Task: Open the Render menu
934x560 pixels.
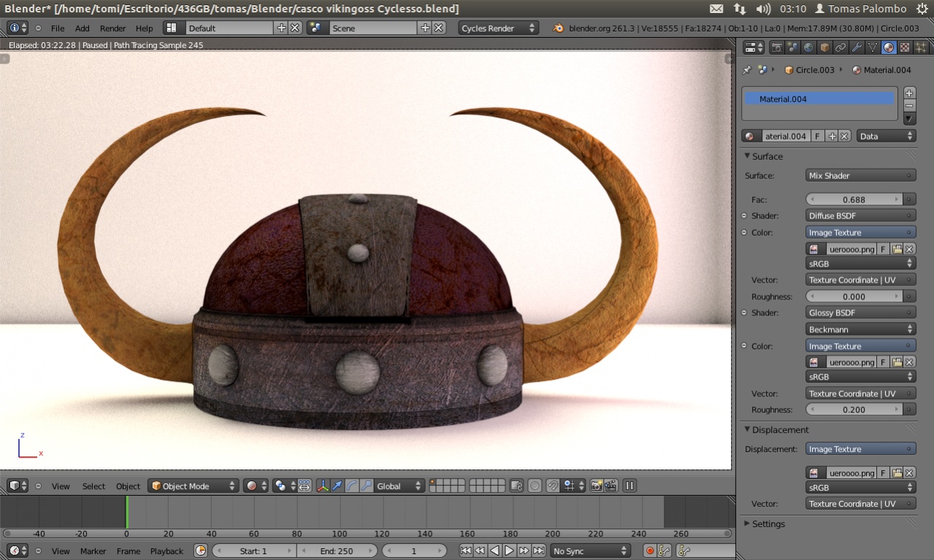Action: [x=112, y=28]
